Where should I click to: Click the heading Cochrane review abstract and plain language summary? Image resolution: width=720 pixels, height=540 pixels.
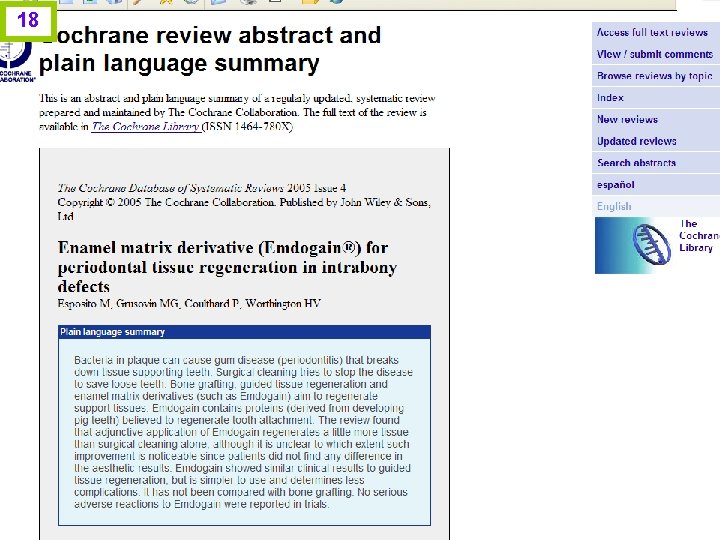click(x=210, y=49)
